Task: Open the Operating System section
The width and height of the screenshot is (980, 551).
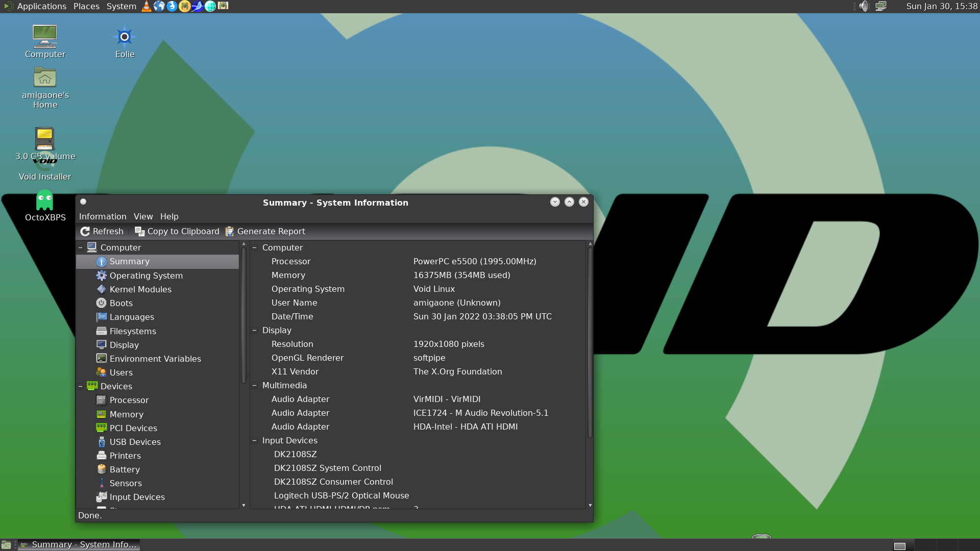Action: click(157, 275)
